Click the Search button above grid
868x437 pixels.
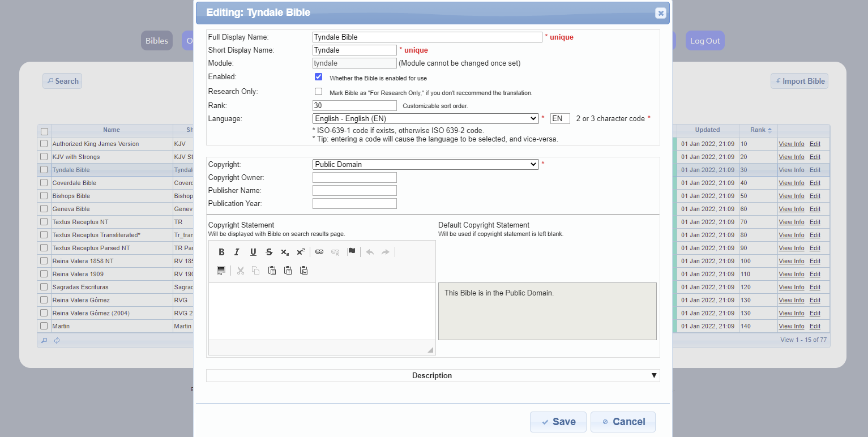point(62,81)
